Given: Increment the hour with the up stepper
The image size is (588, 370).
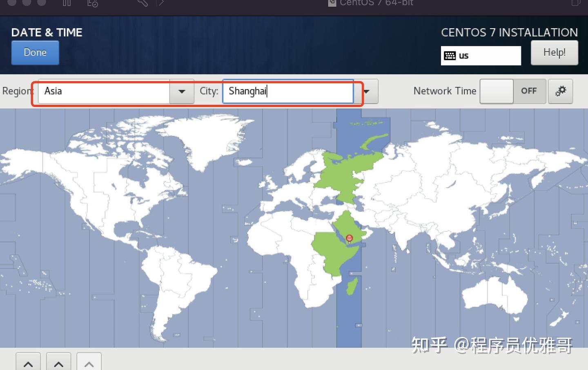Looking at the screenshot, I should (28, 363).
